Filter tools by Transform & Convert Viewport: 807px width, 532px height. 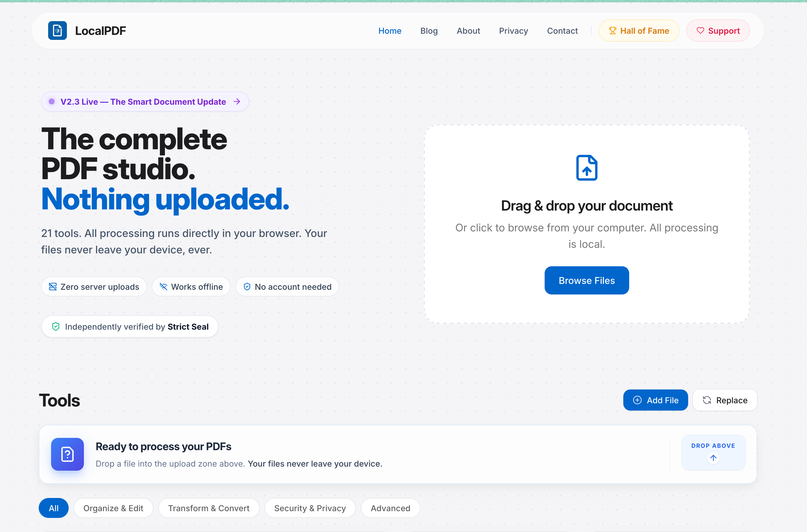point(208,508)
